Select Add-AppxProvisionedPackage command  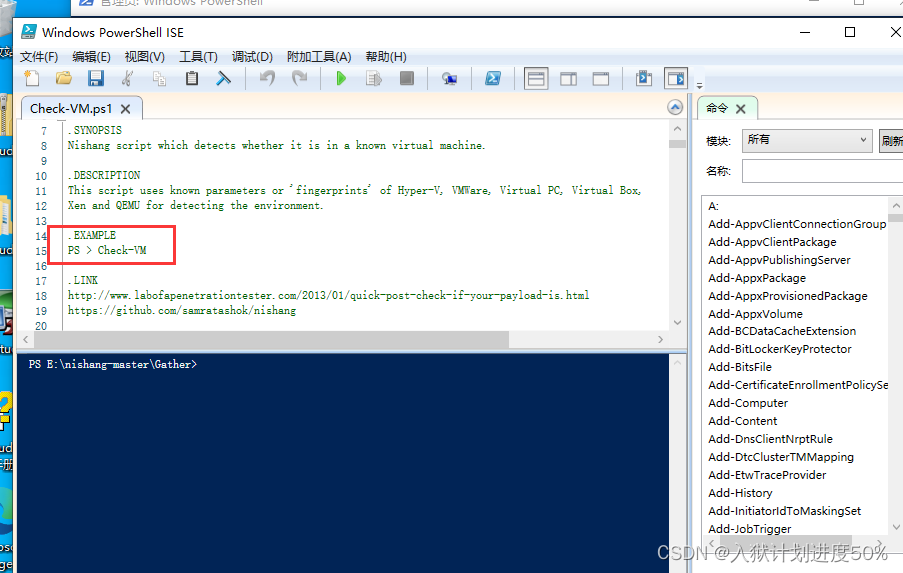pyautogui.click(x=787, y=295)
